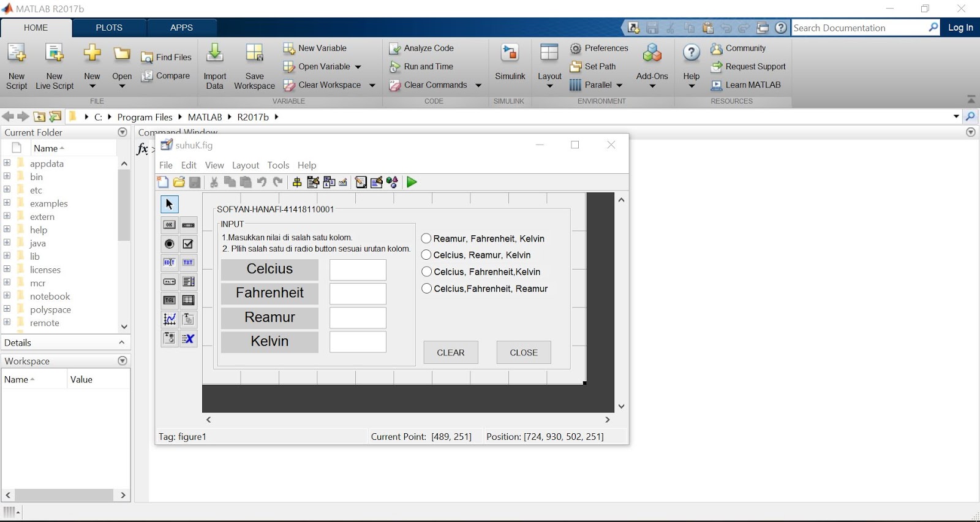Image resolution: width=980 pixels, height=522 pixels.
Task: Expand the Clear Workspace dropdown arrow
Action: coord(372,85)
